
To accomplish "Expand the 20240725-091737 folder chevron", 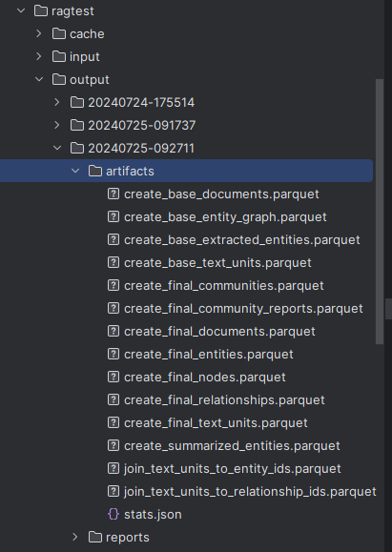I will 57,125.
